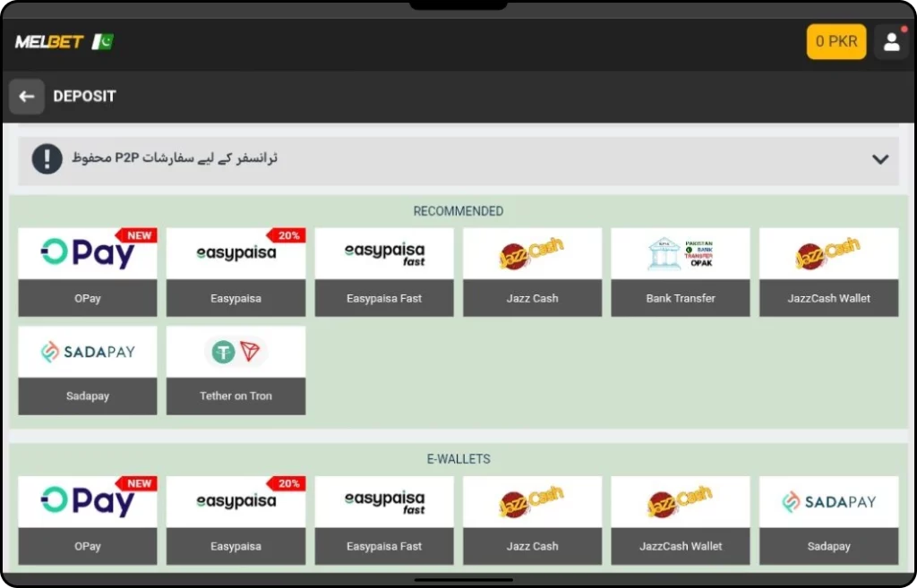Click Easypaisa label in E-Wallets

click(236, 547)
